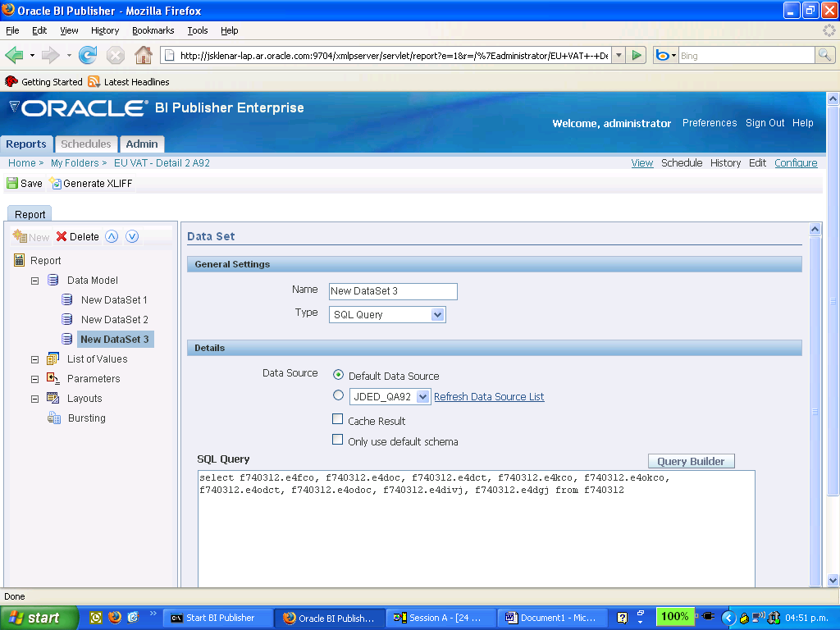Collapse the Data Model tree node
Screen dimensions: 840x630
[34, 281]
